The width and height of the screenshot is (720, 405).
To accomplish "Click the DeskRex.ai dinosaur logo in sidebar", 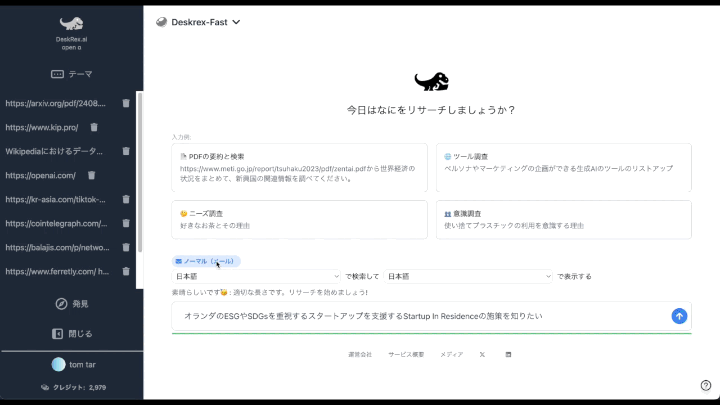I will (71, 23).
